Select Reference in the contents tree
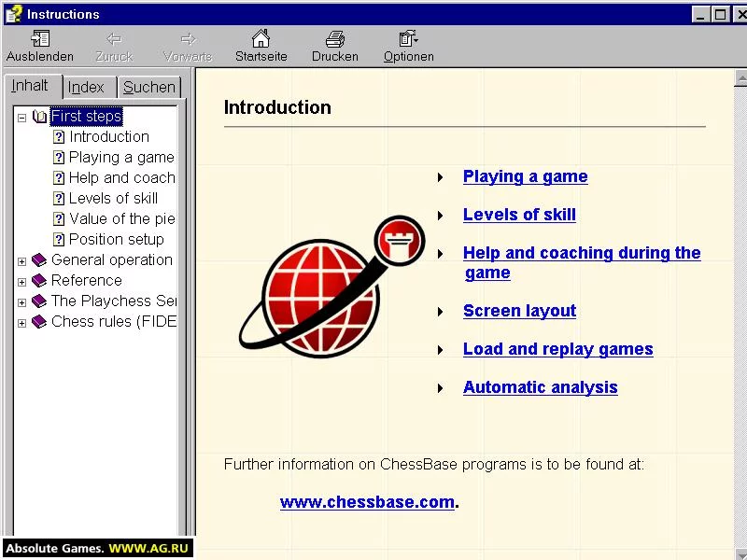 point(86,281)
